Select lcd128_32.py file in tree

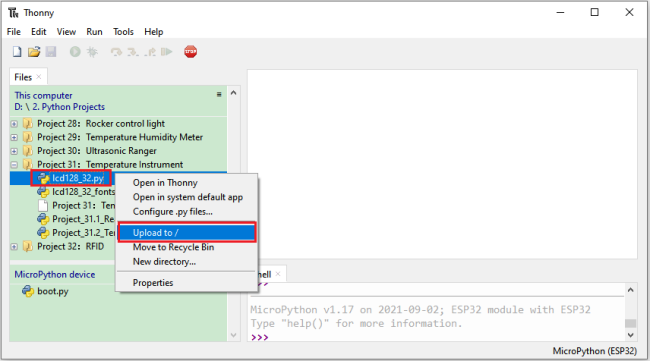(78, 178)
